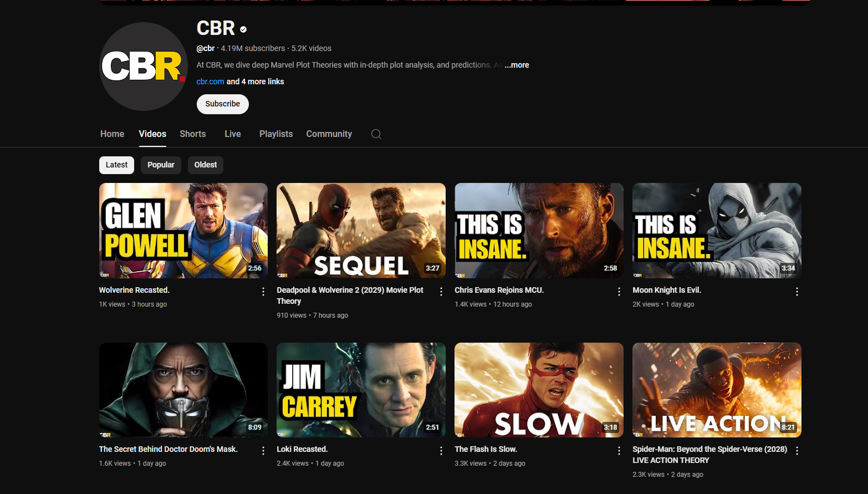The width and height of the screenshot is (868, 494).
Task: Open options menu for Doctor Doom's Mask video
Action: (263, 451)
